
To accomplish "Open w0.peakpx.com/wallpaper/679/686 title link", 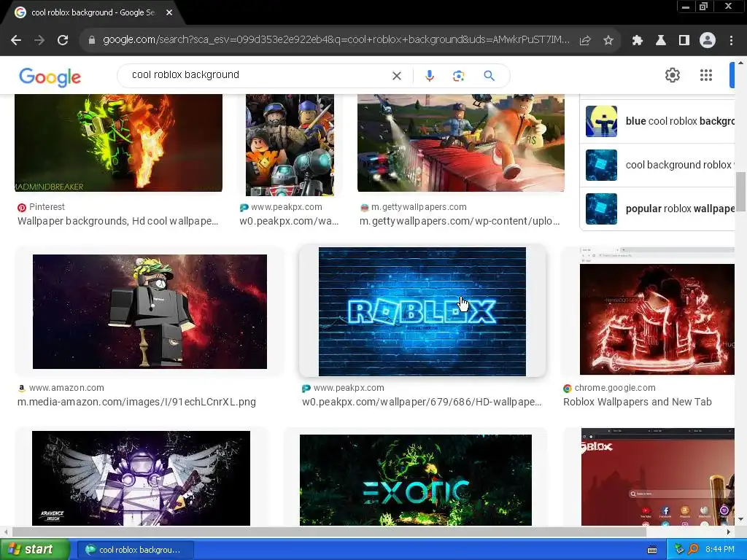I will [422, 402].
